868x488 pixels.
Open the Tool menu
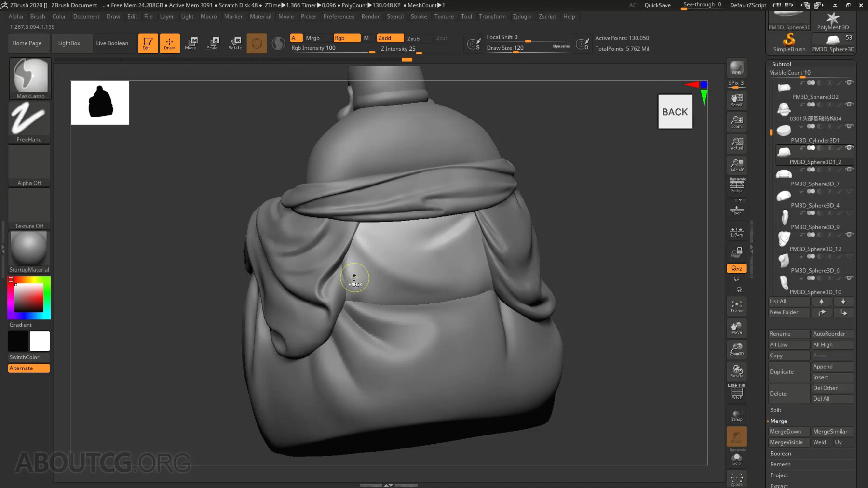coord(466,16)
